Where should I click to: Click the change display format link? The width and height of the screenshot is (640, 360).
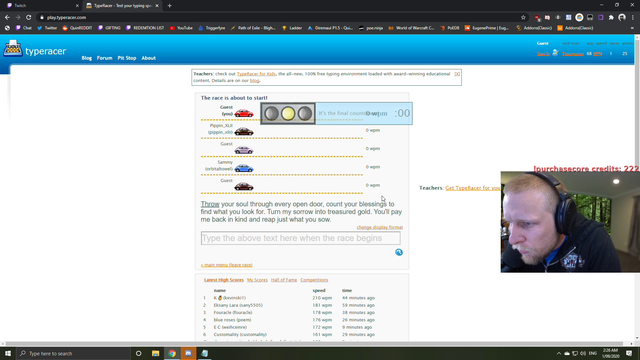tap(380, 227)
